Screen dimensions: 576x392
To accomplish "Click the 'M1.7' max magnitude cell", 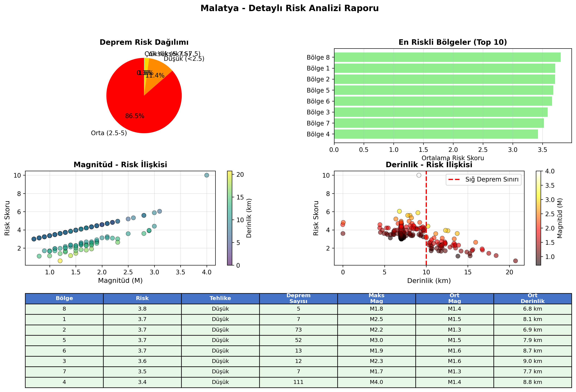I will coord(376,372).
